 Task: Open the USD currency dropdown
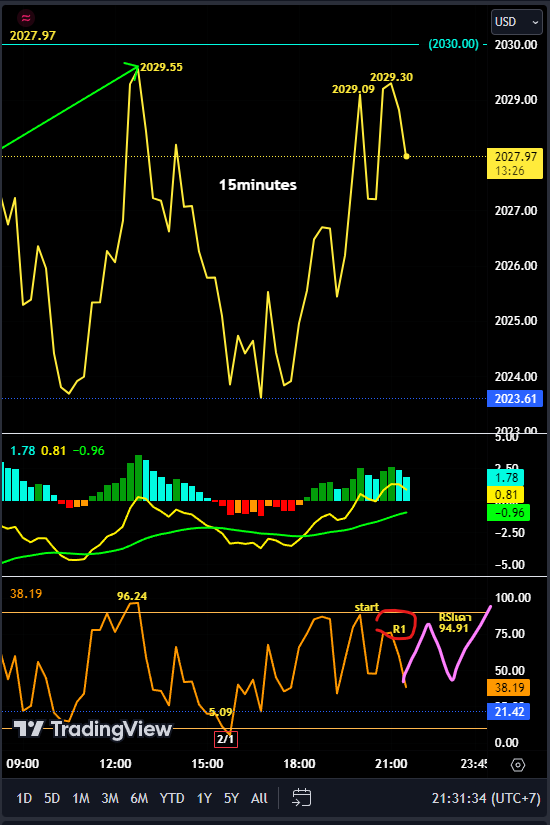point(516,22)
